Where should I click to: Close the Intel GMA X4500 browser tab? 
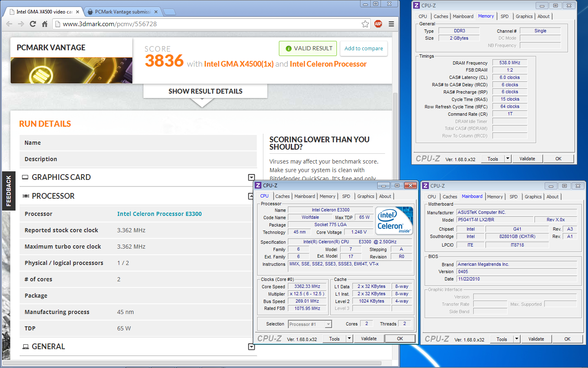tap(78, 12)
